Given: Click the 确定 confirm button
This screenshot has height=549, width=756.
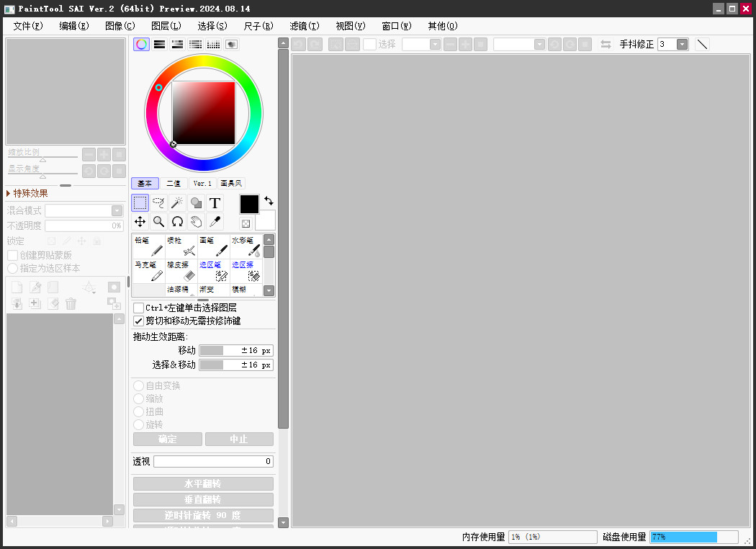Looking at the screenshot, I should [x=168, y=439].
